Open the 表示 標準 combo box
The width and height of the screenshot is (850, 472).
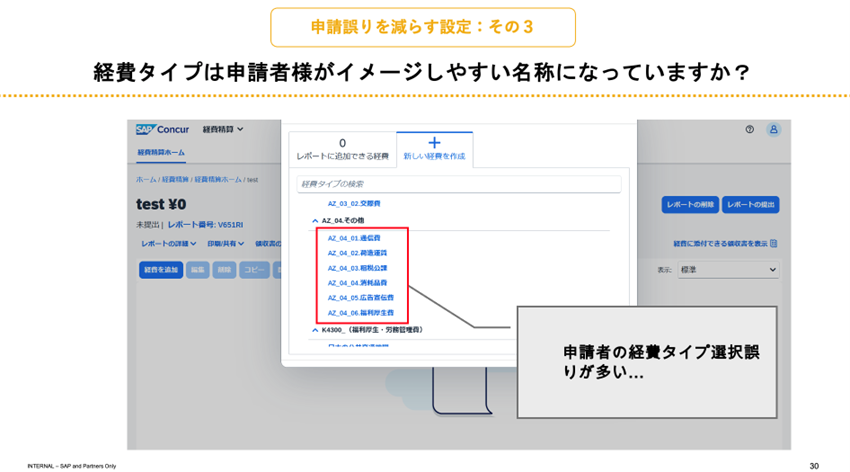[728, 270]
